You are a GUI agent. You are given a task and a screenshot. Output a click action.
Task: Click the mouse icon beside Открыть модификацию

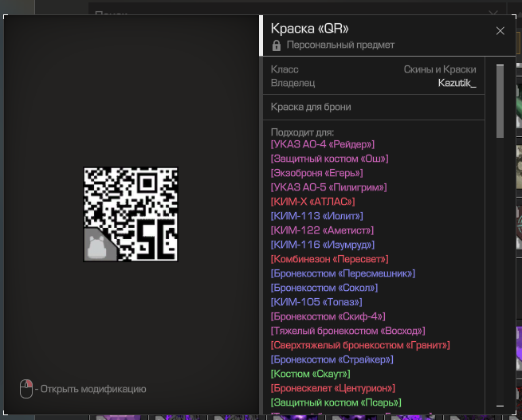tap(26, 389)
